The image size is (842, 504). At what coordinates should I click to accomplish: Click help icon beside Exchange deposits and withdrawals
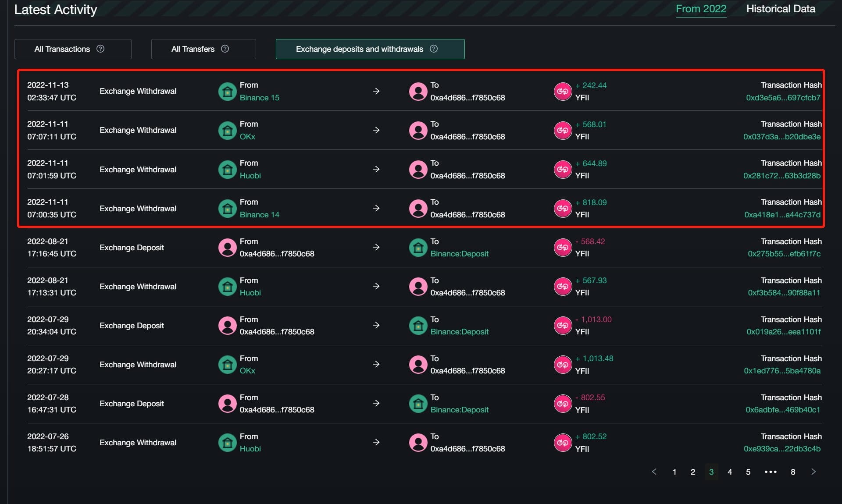(434, 49)
